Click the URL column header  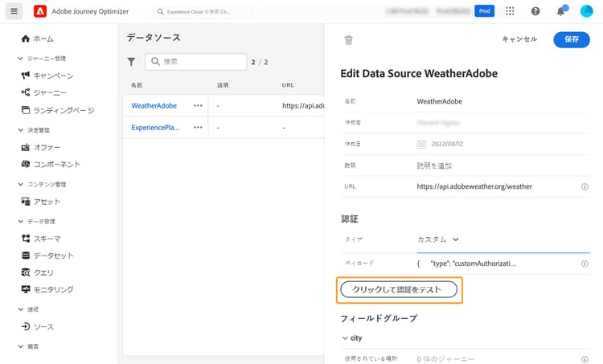[x=288, y=85]
